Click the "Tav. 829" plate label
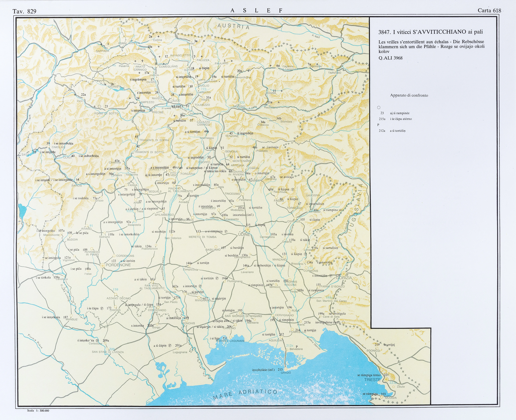 [24, 11]
